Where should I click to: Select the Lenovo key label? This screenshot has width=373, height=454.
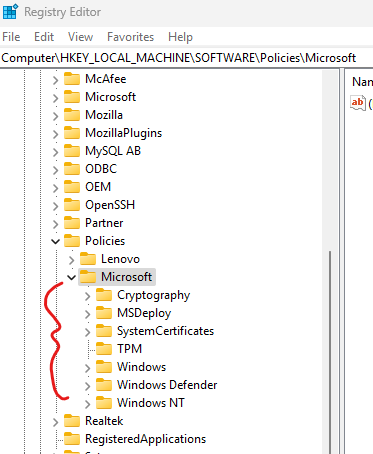(x=120, y=259)
